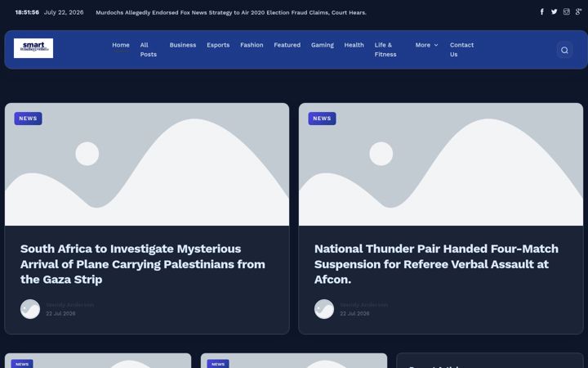Click the 22 Jul 2026 date under South Africa article
The height and width of the screenshot is (368, 588).
tap(60, 313)
